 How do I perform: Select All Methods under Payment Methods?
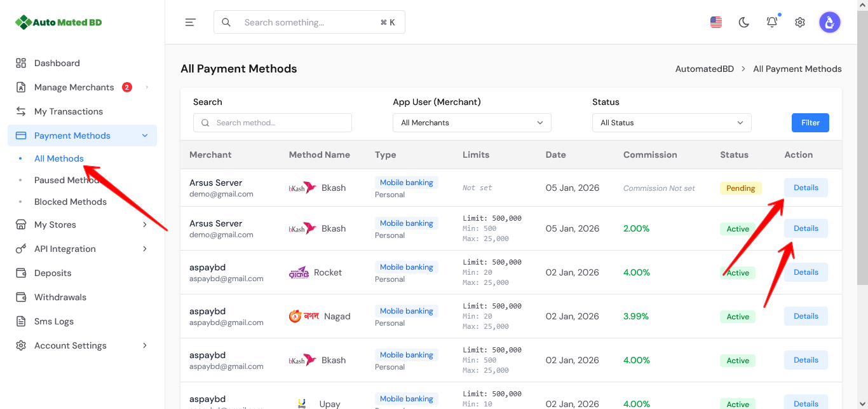[59, 158]
